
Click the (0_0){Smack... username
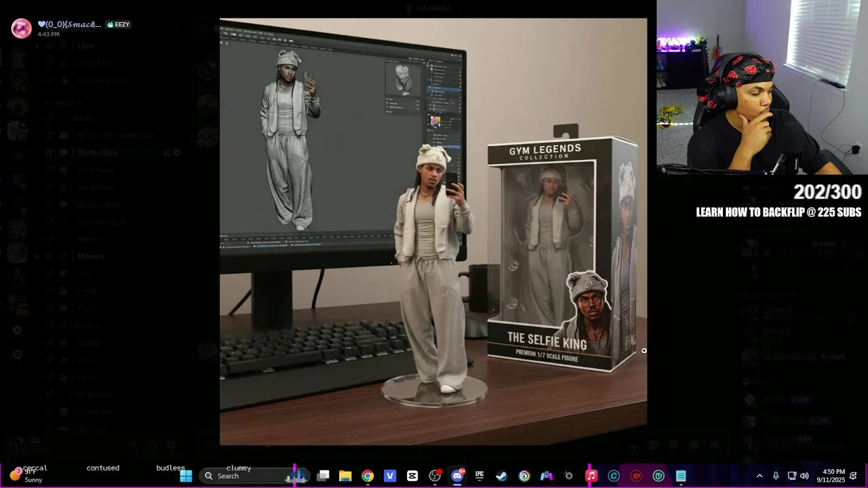[70, 24]
